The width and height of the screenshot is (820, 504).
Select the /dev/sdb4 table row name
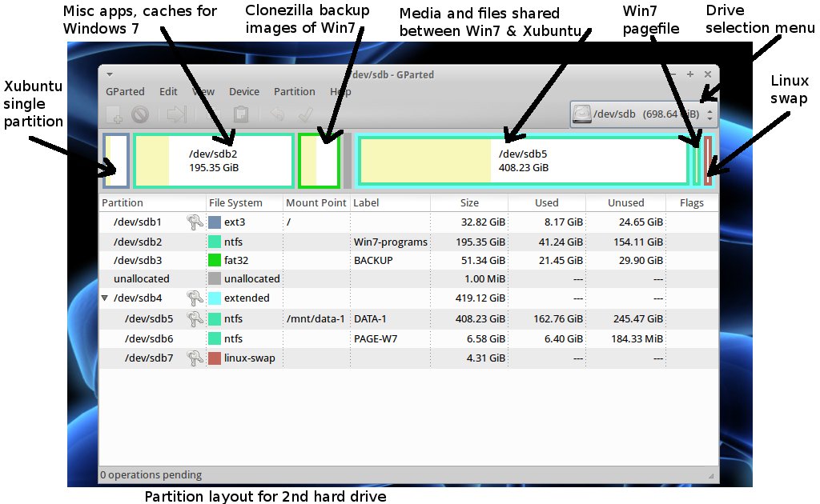coord(138,298)
